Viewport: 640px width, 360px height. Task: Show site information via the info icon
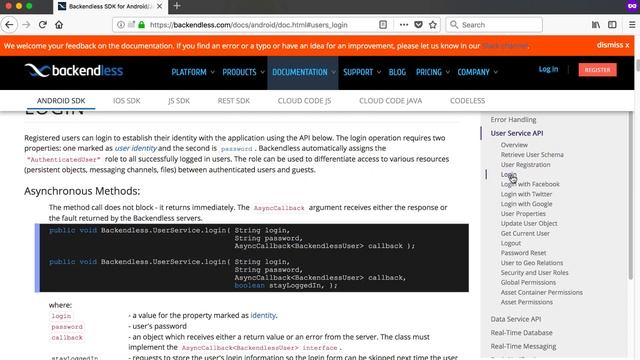[121, 24]
